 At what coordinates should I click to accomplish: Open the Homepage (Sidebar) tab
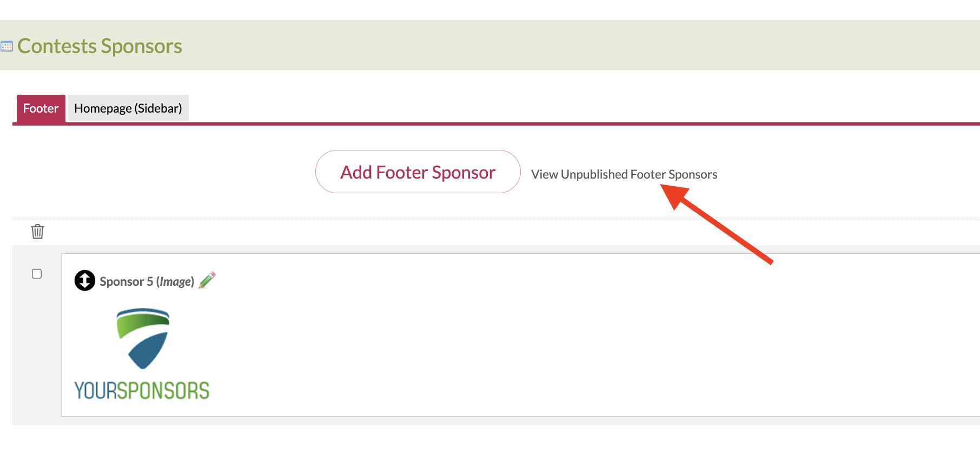click(128, 108)
